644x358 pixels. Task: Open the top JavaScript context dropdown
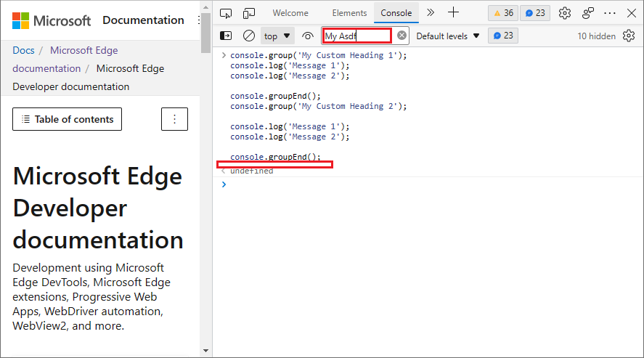click(x=277, y=36)
